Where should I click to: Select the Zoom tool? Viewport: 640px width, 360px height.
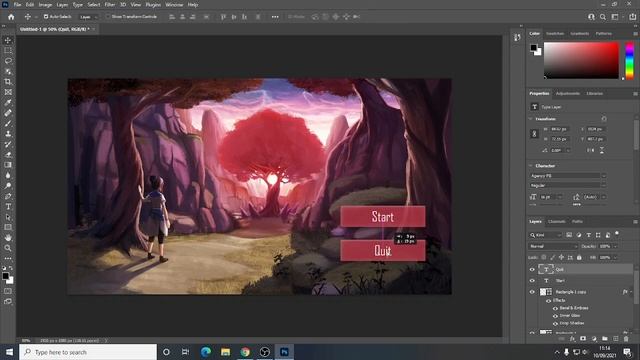8,248
